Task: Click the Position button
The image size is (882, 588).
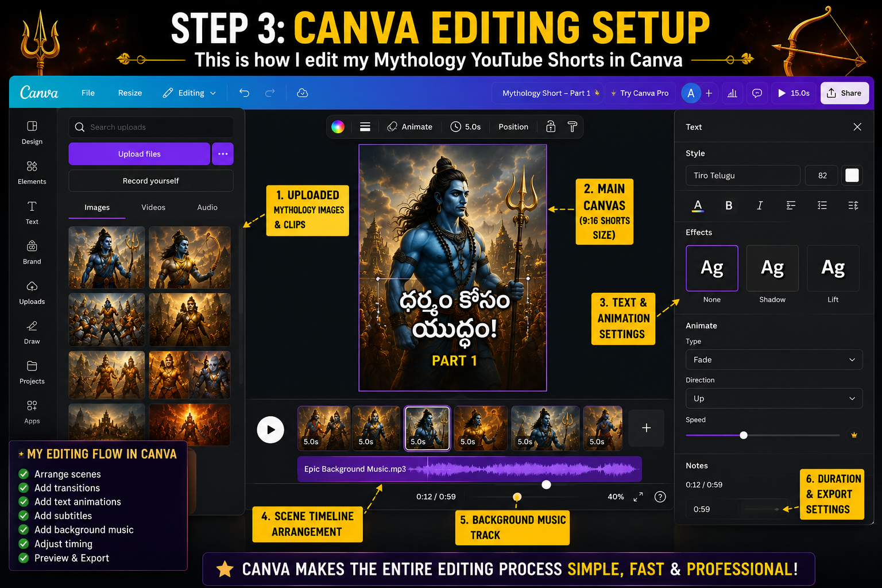Action: click(x=513, y=127)
